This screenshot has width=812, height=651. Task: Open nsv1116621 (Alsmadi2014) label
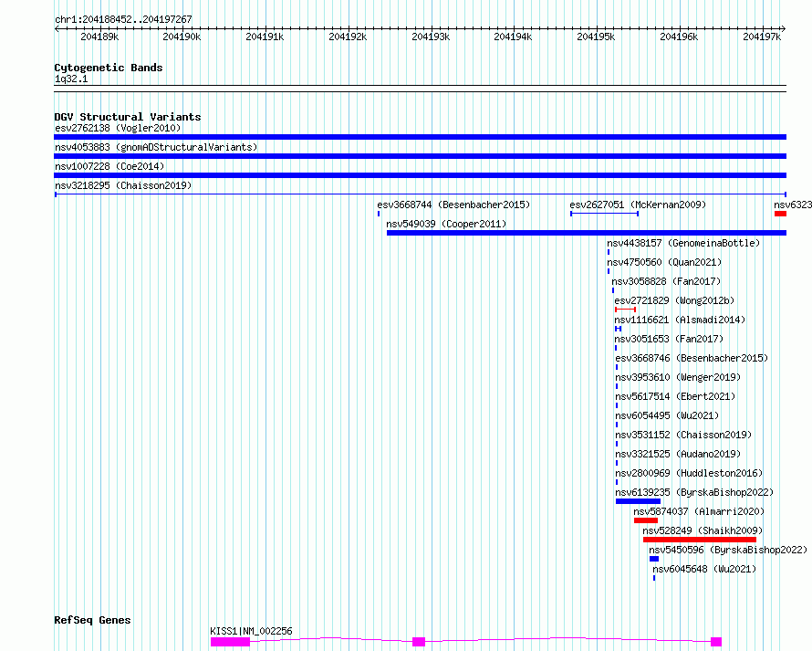coord(680,320)
